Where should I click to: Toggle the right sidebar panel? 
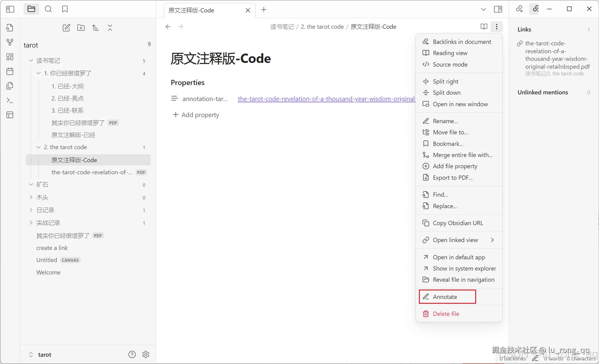click(x=498, y=9)
